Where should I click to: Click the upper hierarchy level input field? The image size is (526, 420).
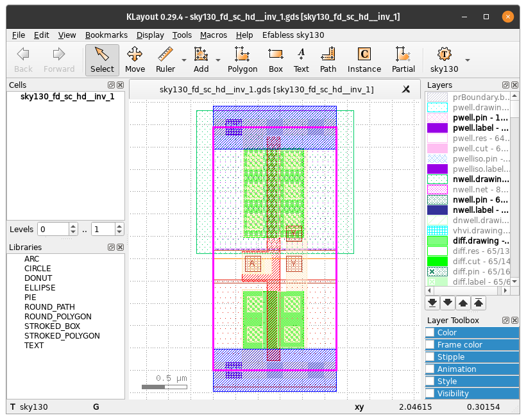tap(104, 230)
